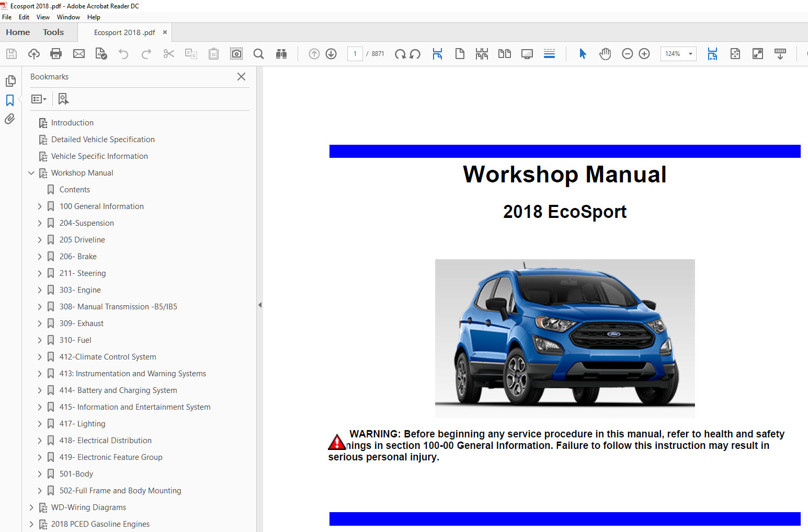This screenshot has height=532, width=808.
Task: Collapse the Workshop Manual bookmark
Action: pos(31,173)
